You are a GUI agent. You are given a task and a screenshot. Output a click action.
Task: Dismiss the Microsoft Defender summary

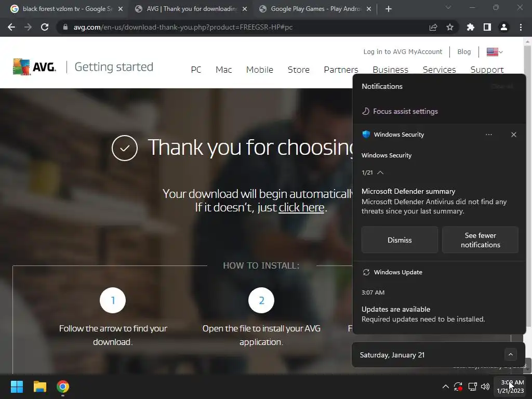(x=400, y=240)
